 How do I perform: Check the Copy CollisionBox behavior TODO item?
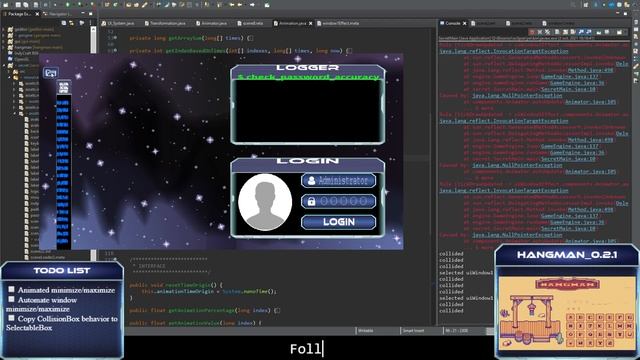[11, 318]
